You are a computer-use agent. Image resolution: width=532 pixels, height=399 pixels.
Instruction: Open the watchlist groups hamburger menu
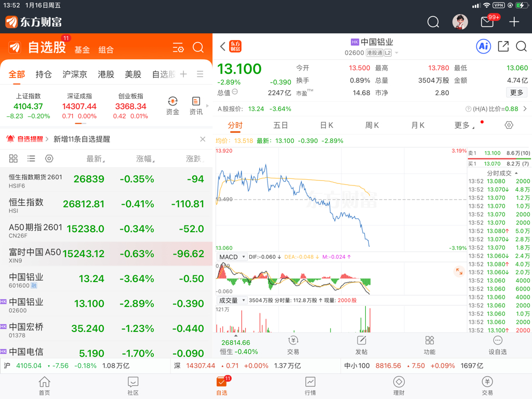tap(200, 74)
